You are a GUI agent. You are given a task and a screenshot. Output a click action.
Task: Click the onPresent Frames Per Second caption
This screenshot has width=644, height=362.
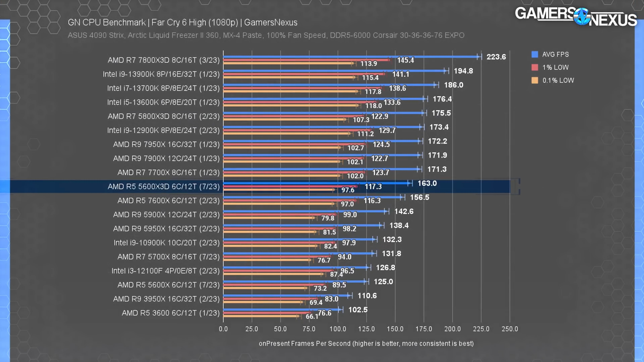366,343
